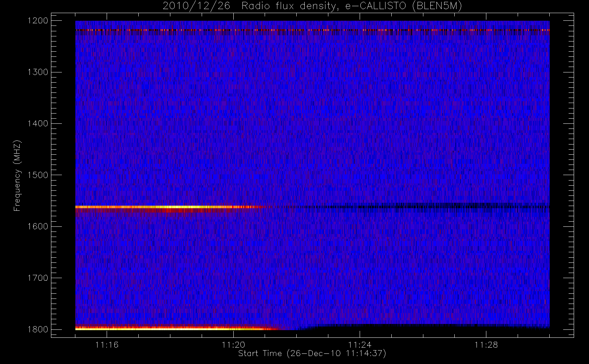This screenshot has width=589, height=364.
Task: Click the 11:20 time tick label
Action: 233,345
